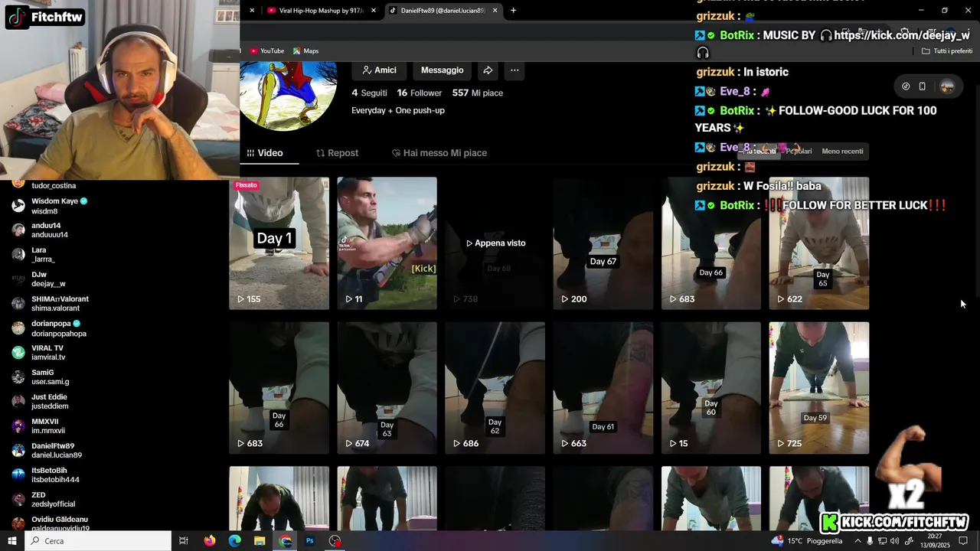980x551 pixels.
Task: Open the Tutti i preferiti bookmarks folder
Action: [x=947, y=51]
